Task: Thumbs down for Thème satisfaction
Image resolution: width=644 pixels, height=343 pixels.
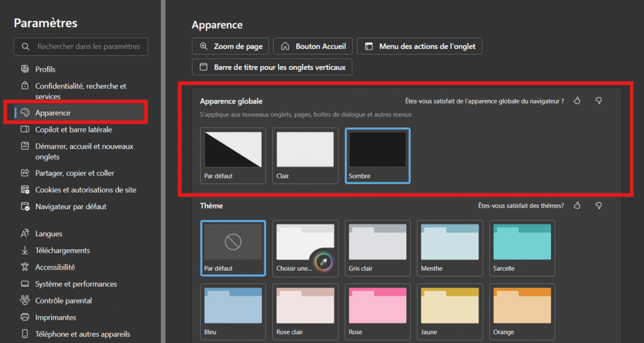Action: pos(599,205)
